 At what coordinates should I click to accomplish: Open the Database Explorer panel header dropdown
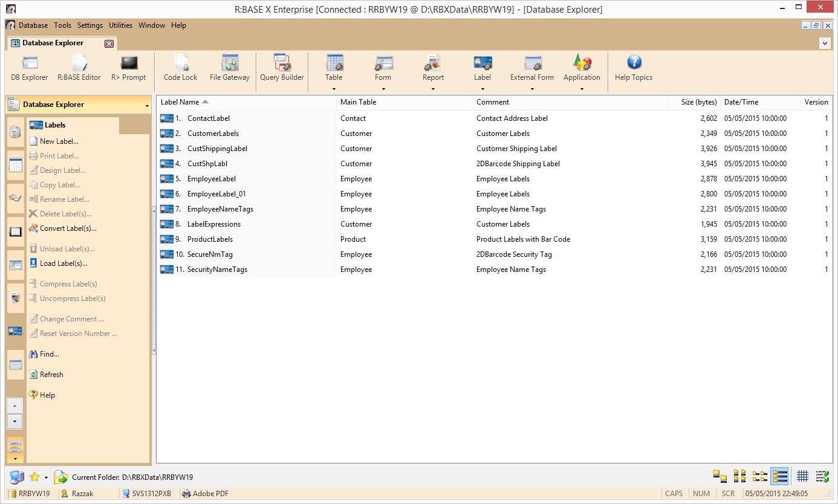(147, 106)
